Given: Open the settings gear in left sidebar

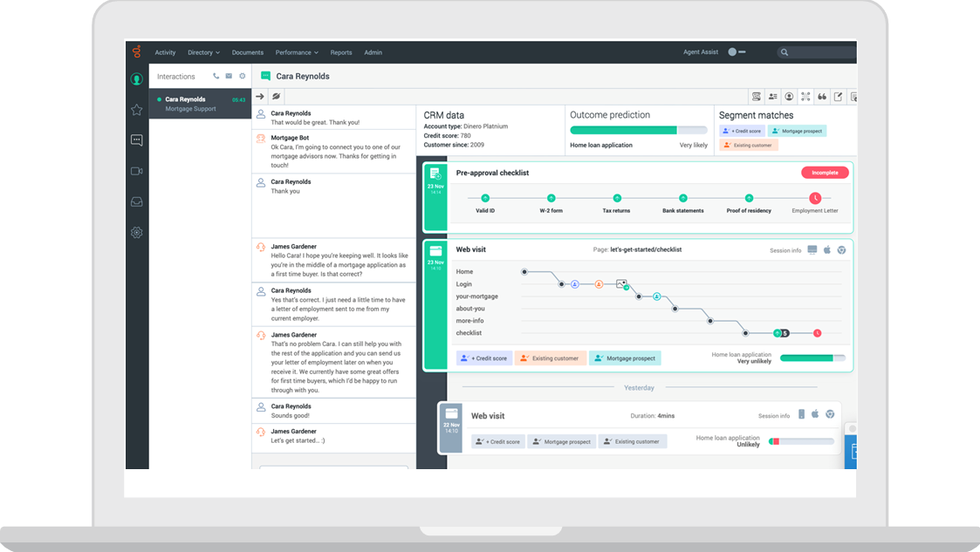Looking at the screenshot, I should pyautogui.click(x=136, y=233).
